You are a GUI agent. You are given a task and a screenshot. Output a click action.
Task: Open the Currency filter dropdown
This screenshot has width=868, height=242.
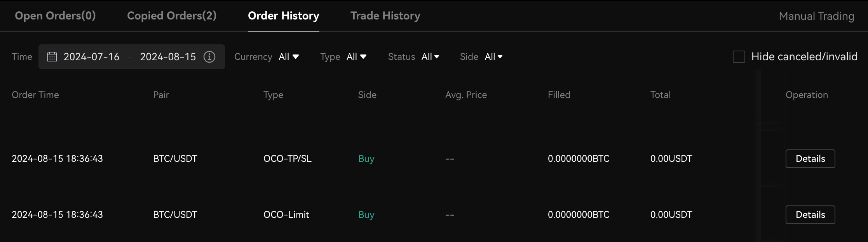(x=289, y=57)
